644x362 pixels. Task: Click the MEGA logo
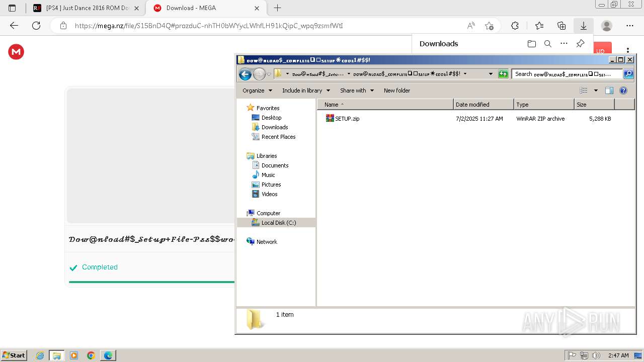[x=16, y=52]
